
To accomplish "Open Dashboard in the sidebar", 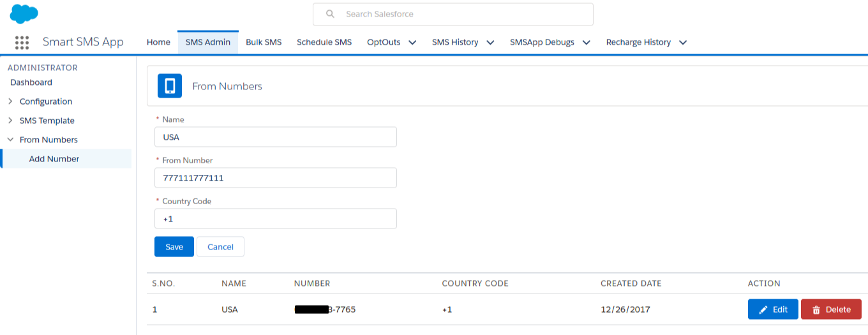I will coord(31,82).
